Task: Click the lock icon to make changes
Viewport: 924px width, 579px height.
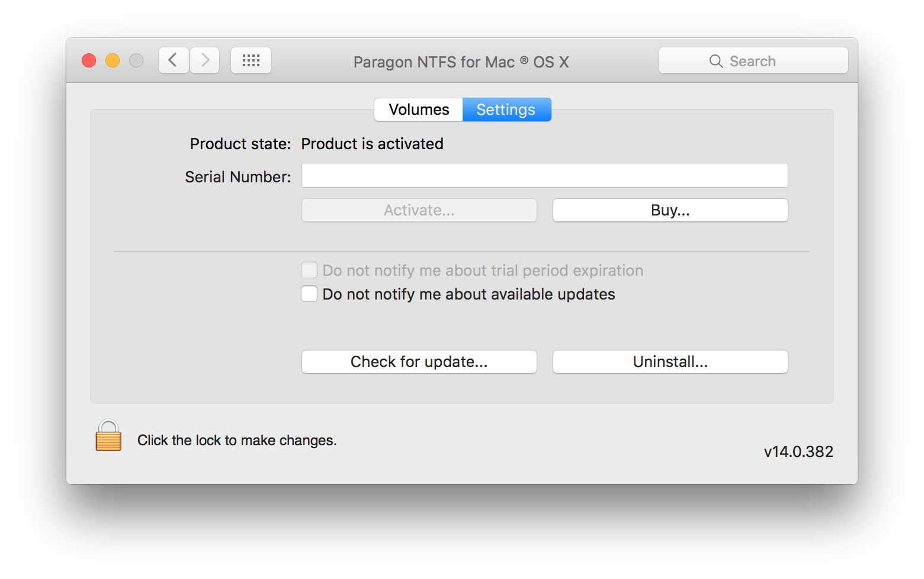Action: [108, 436]
